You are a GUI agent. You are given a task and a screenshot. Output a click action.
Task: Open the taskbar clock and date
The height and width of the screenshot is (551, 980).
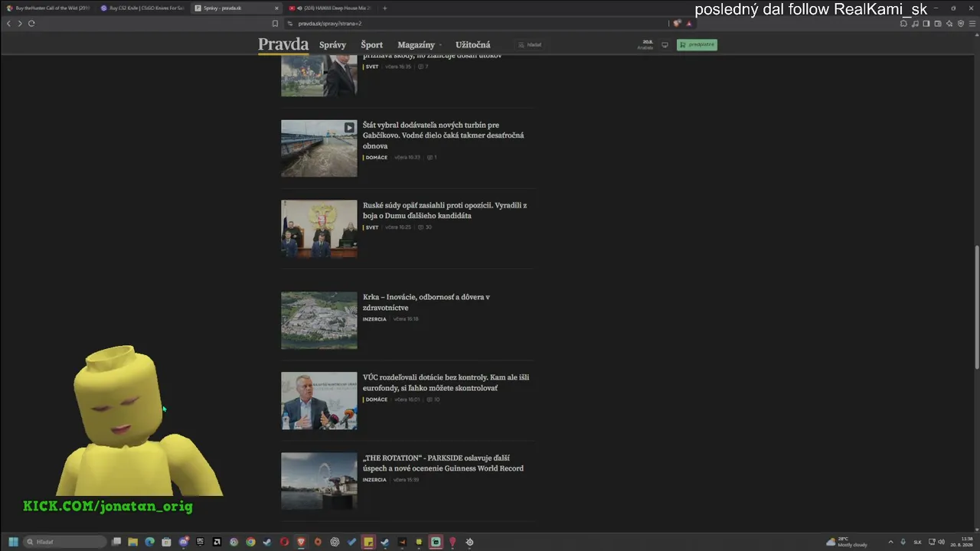(x=961, y=542)
